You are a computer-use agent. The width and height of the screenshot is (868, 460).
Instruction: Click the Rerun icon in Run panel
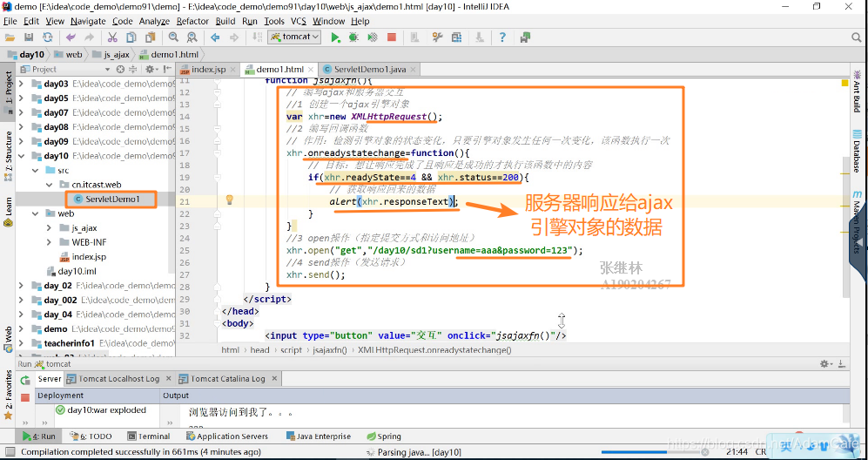tap(25, 380)
